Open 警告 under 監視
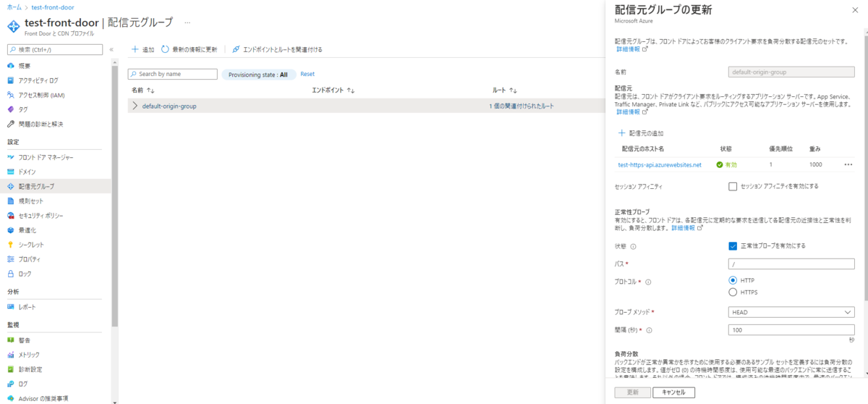868x404 pixels. coord(25,340)
